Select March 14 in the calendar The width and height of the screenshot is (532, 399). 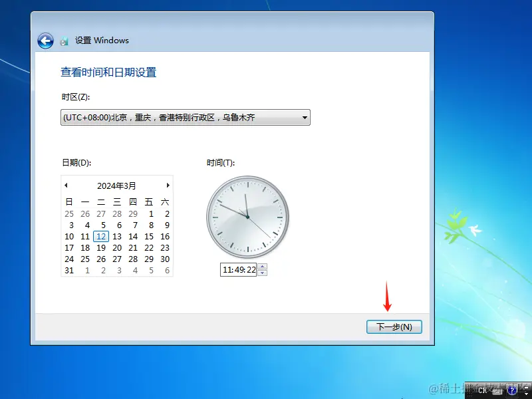133,237
